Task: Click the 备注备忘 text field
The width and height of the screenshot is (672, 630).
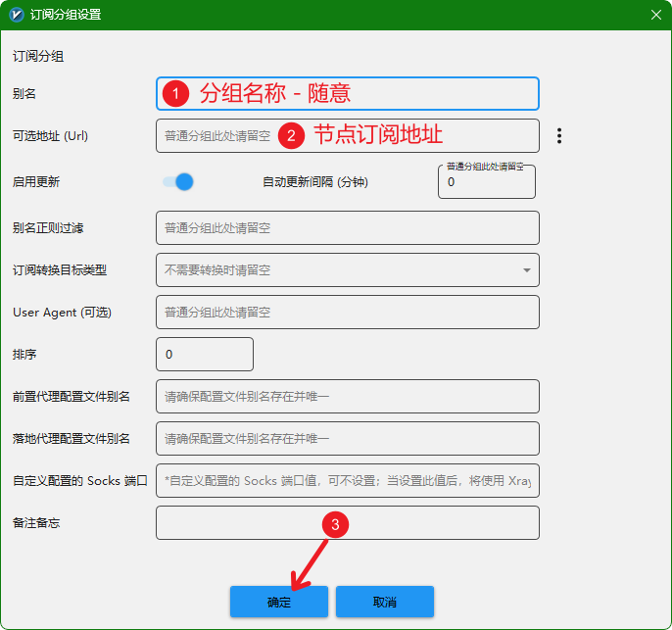Action: [x=348, y=523]
